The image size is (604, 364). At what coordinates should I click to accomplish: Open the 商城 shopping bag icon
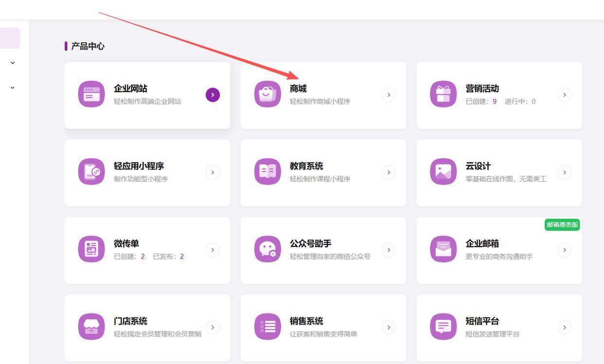click(x=267, y=94)
